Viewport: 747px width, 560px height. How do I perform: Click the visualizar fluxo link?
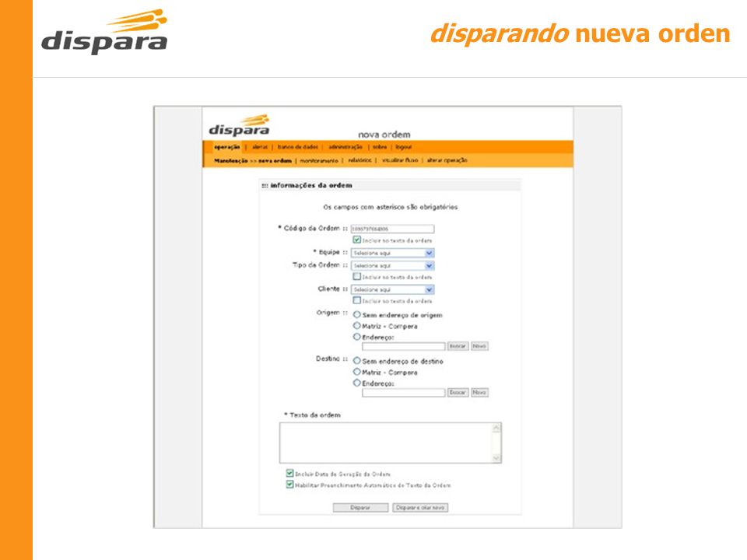[400, 160]
